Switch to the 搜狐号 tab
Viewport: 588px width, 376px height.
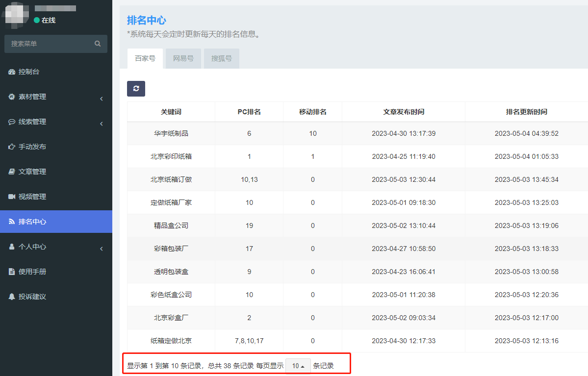tap(222, 58)
